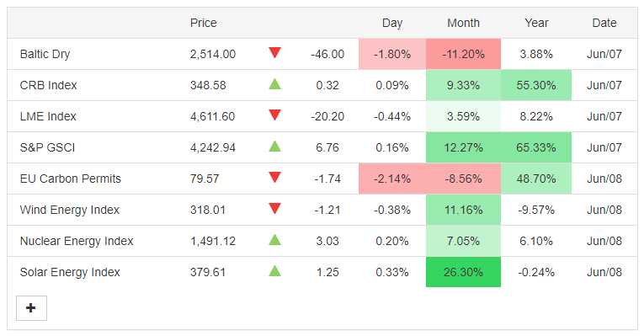Click the dark green 26.30% month cell

coord(463,272)
